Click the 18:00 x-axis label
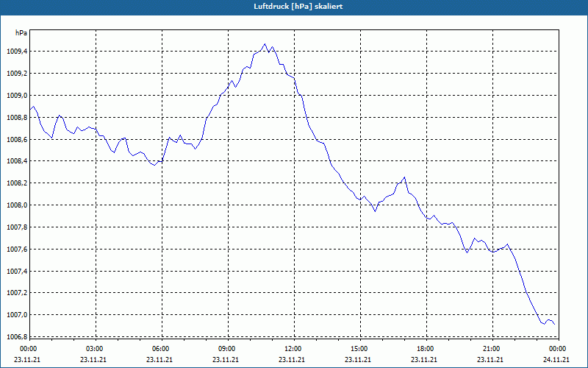 pyautogui.click(x=426, y=349)
